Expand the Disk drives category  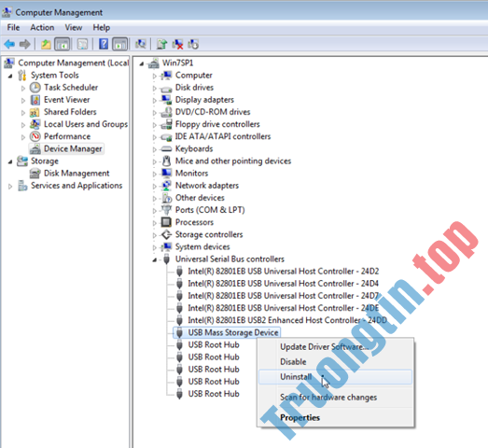click(154, 88)
